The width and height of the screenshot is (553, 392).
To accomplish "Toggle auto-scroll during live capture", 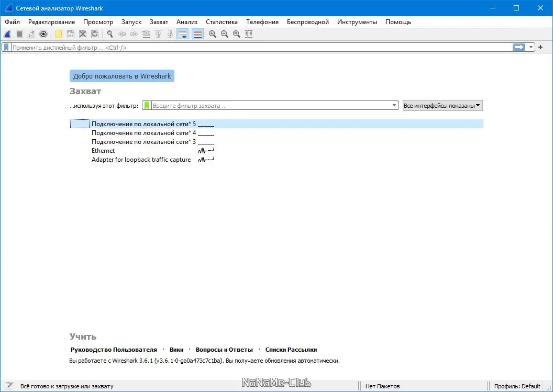I will pyautogui.click(x=183, y=34).
